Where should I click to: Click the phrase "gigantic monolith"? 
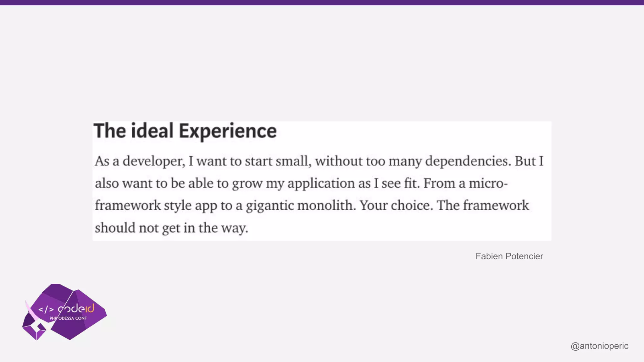(301, 206)
